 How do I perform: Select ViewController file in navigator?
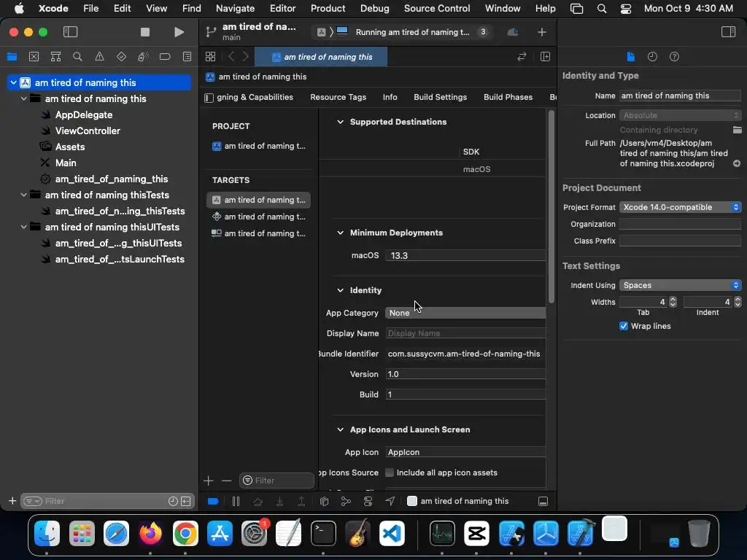88,131
